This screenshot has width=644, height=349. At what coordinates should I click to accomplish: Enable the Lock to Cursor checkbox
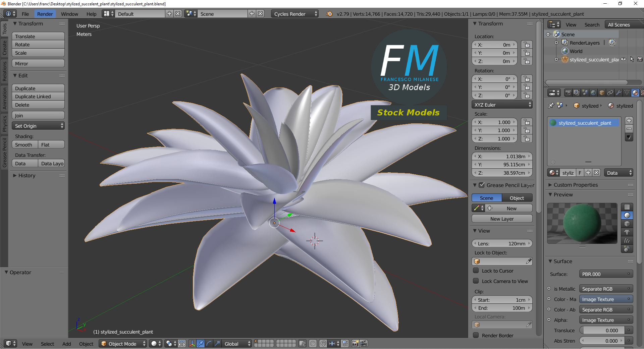tap(476, 271)
